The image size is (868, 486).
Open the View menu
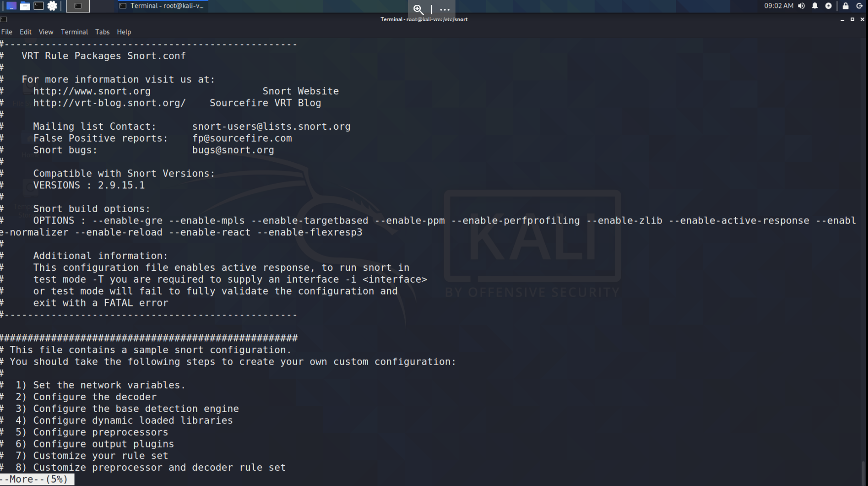[46, 32]
